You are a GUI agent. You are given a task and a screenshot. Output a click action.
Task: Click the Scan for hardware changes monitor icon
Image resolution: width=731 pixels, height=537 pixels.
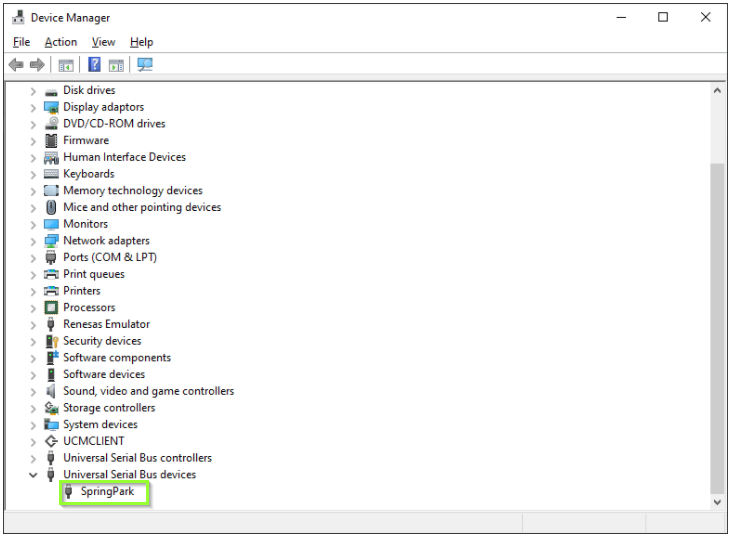(145, 64)
